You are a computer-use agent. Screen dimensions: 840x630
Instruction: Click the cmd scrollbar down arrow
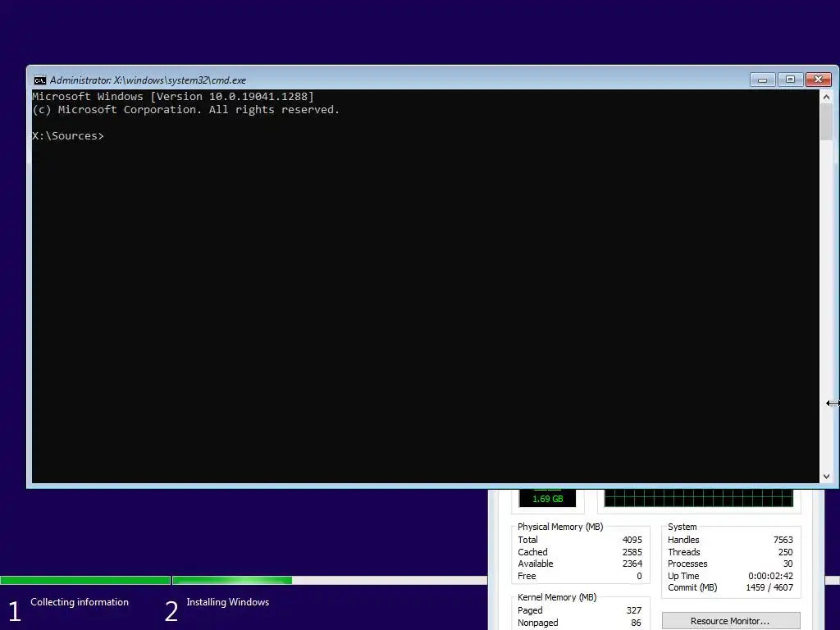tap(826, 477)
